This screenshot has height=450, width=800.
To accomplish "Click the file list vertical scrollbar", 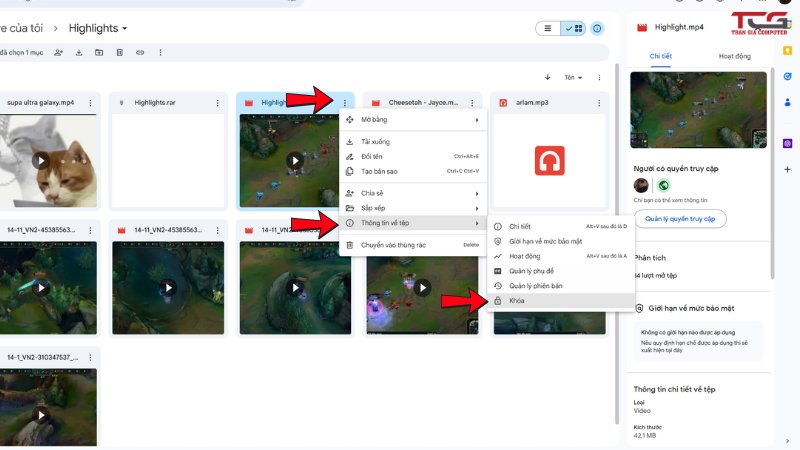I will tap(617, 244).
